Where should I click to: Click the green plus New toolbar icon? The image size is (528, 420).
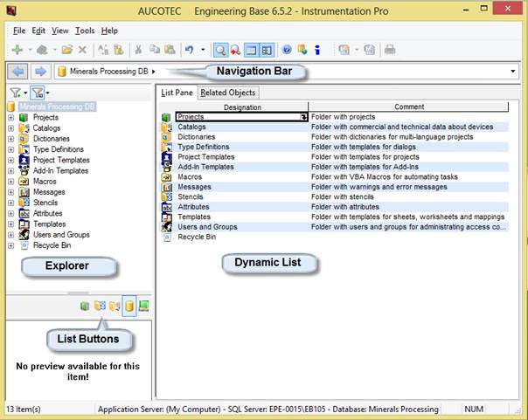(x=17, y=50)
